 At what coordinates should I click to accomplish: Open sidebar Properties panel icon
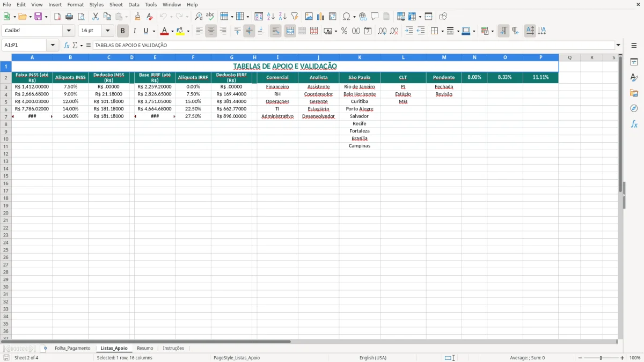point(634,62)
